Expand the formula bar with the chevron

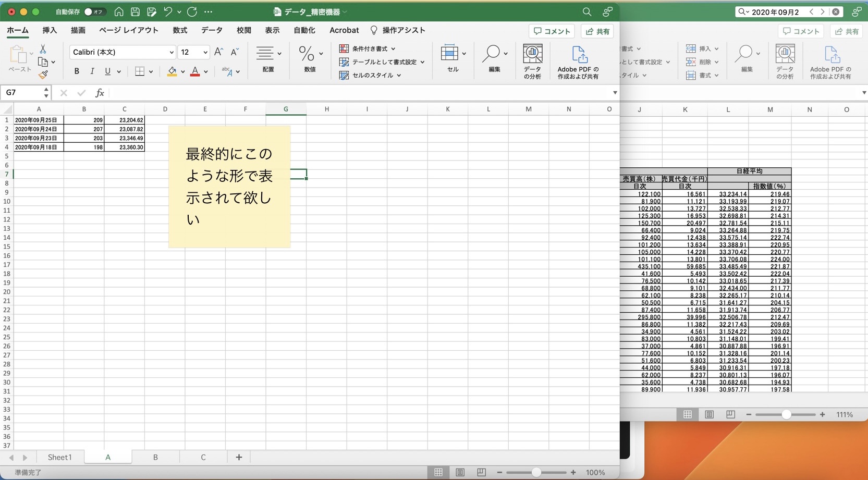pyautogui.click(x=615, y=93)
